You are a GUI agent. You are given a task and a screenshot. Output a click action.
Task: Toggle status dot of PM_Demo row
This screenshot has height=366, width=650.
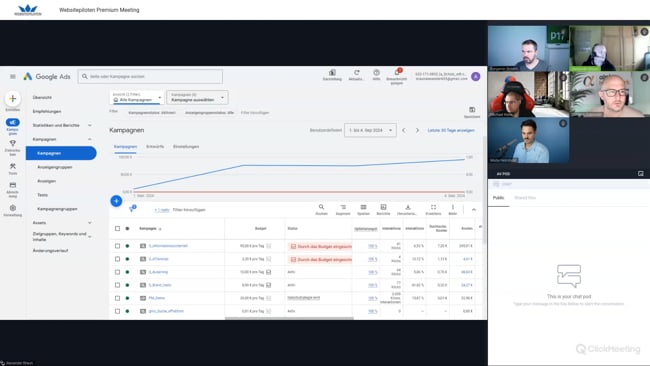(x=127, y=298)
